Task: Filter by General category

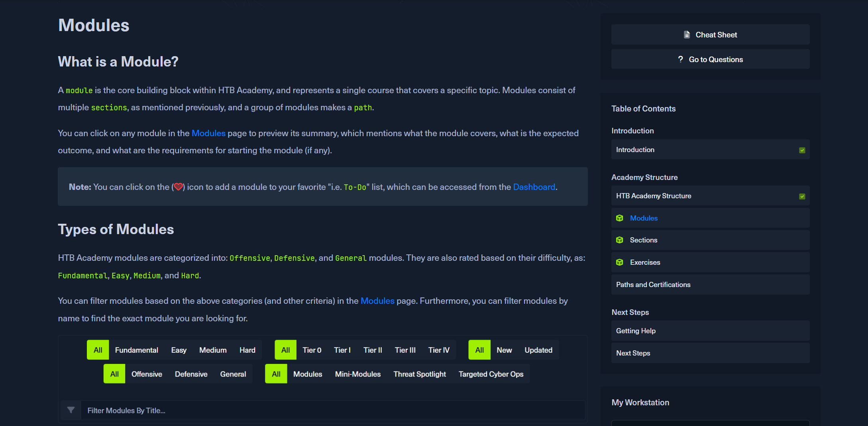Action: coord(233,374)
